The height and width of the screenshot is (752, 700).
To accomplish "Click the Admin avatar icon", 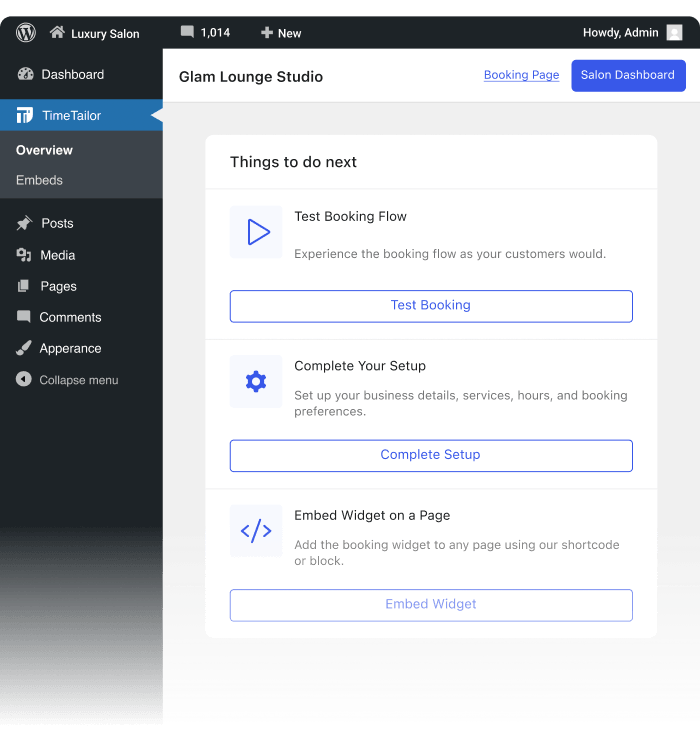I will 674,33.
